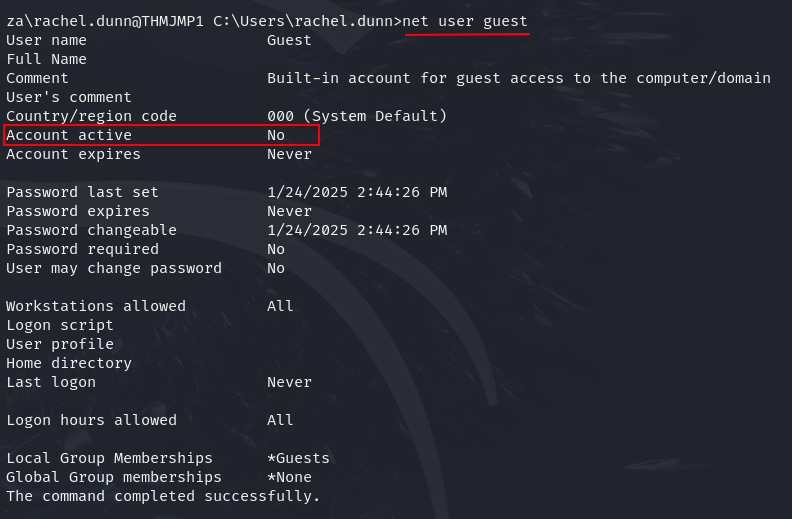Click the 'Logon script' label
This screenshot has height=519, width=792.
click(x=60, y=325)
